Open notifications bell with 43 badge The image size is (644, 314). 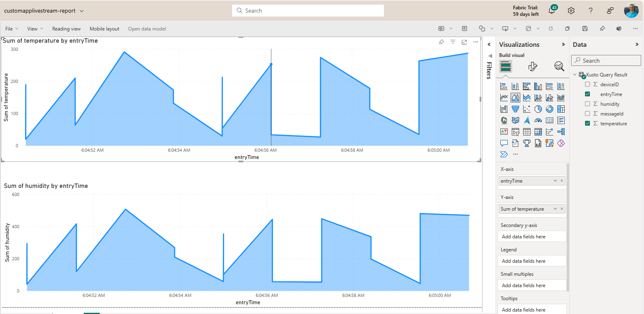(x=552, y=11)
